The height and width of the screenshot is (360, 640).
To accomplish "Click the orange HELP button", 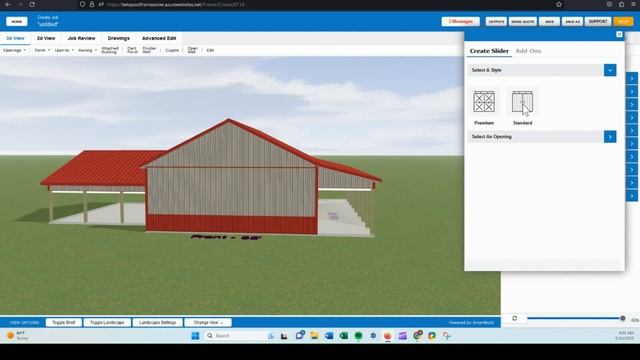I will click(623, 21).
